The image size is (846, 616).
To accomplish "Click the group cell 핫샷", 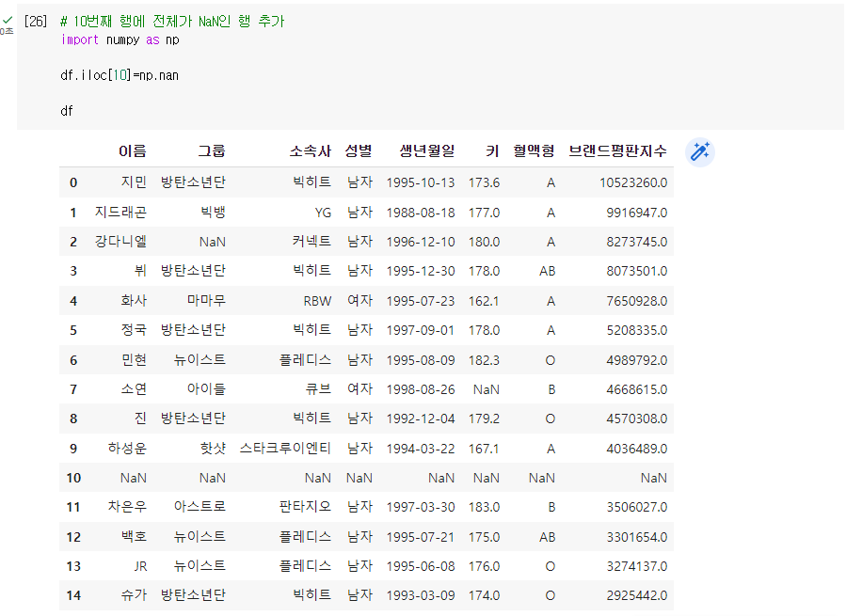I will point(213,449).
